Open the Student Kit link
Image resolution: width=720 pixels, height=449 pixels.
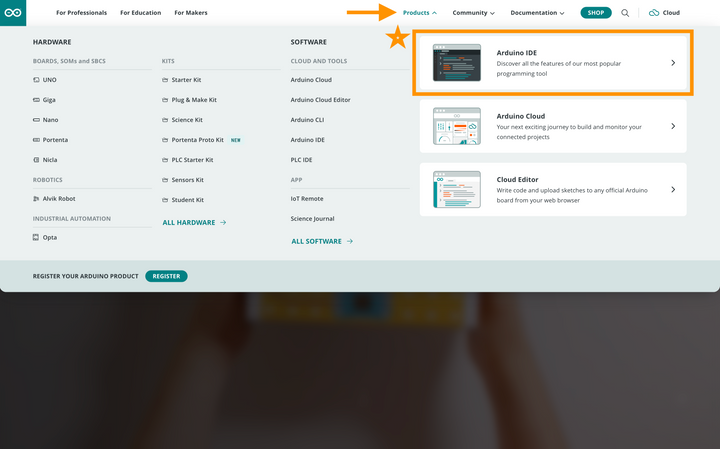(188, 200)
